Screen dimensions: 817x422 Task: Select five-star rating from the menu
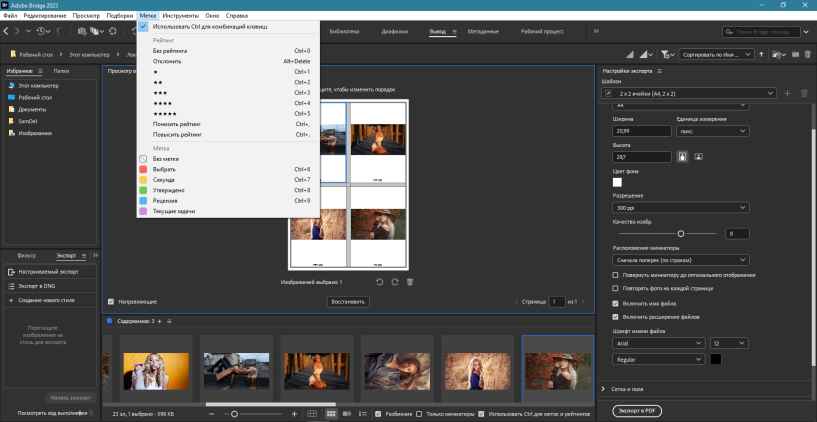click(x=163, y=114)
